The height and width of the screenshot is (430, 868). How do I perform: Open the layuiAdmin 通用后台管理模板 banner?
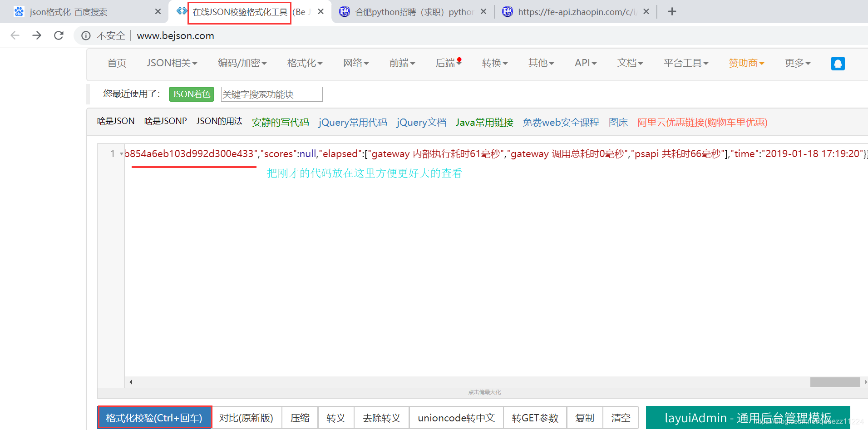coord(748,418)
